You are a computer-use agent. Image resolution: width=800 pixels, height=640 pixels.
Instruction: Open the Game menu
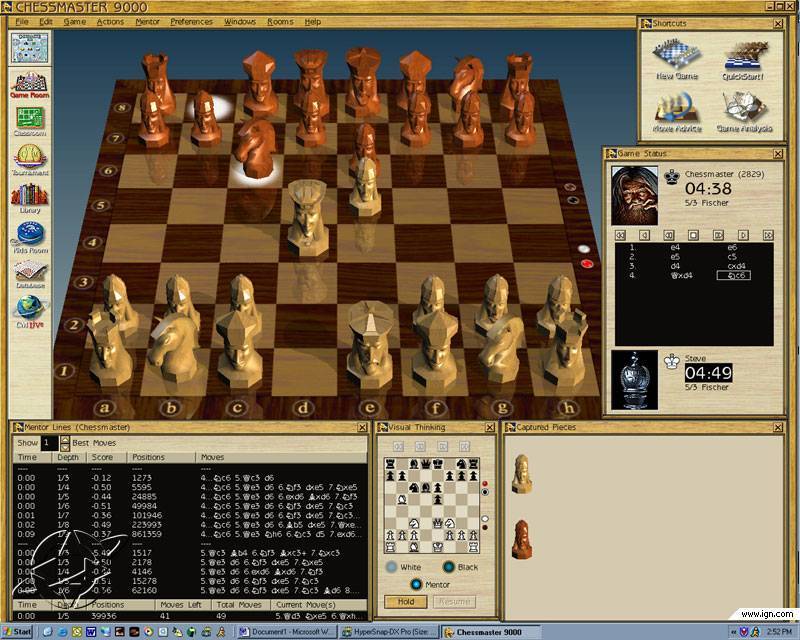click(x=74, y=22)
